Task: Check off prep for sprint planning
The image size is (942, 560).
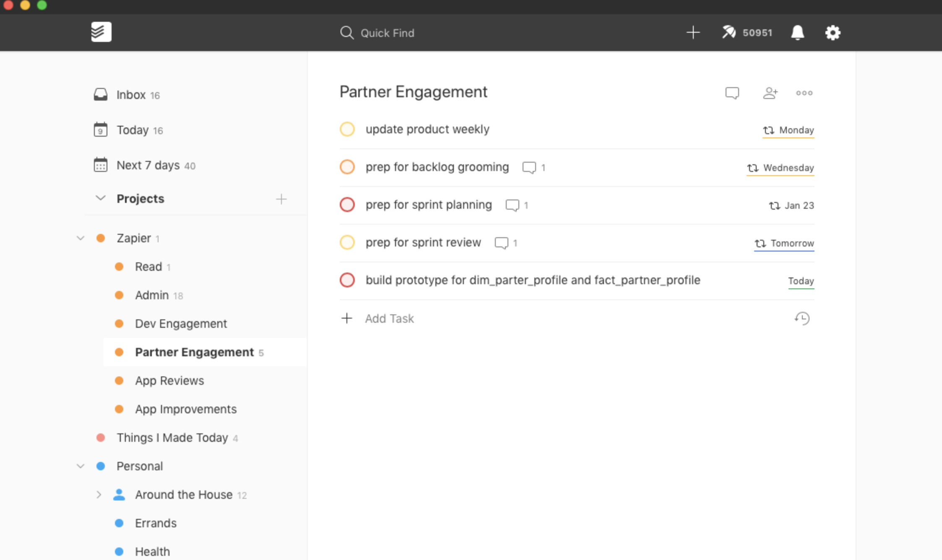Action: click(347, 205)
